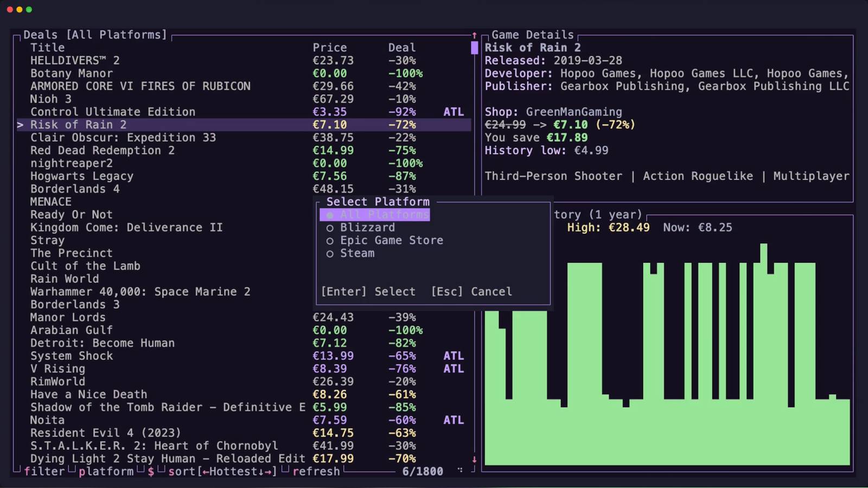This screenshot has height=488, width=868.
Task: Select Dying Light 2 Stay Human row
Action: (x=244, y=459)
